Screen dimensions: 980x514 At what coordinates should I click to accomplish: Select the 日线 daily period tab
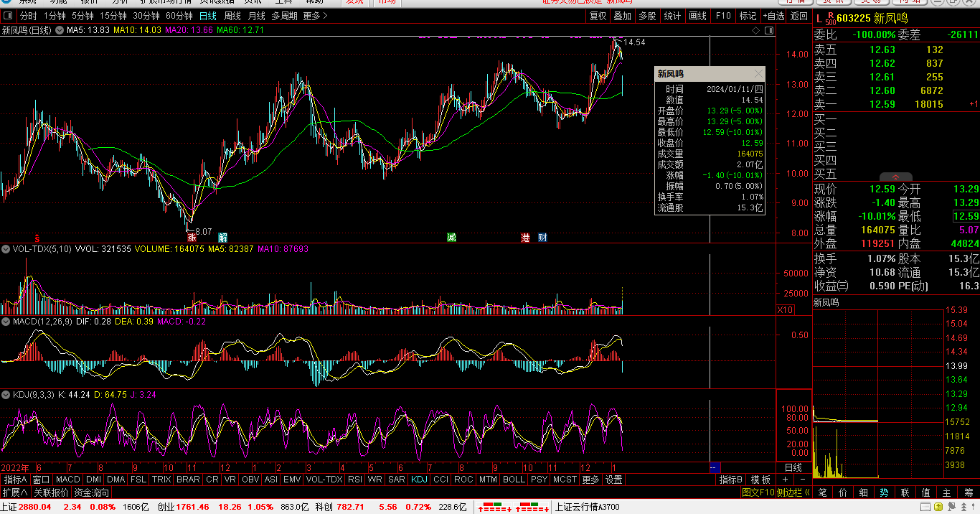coord(208,16)
